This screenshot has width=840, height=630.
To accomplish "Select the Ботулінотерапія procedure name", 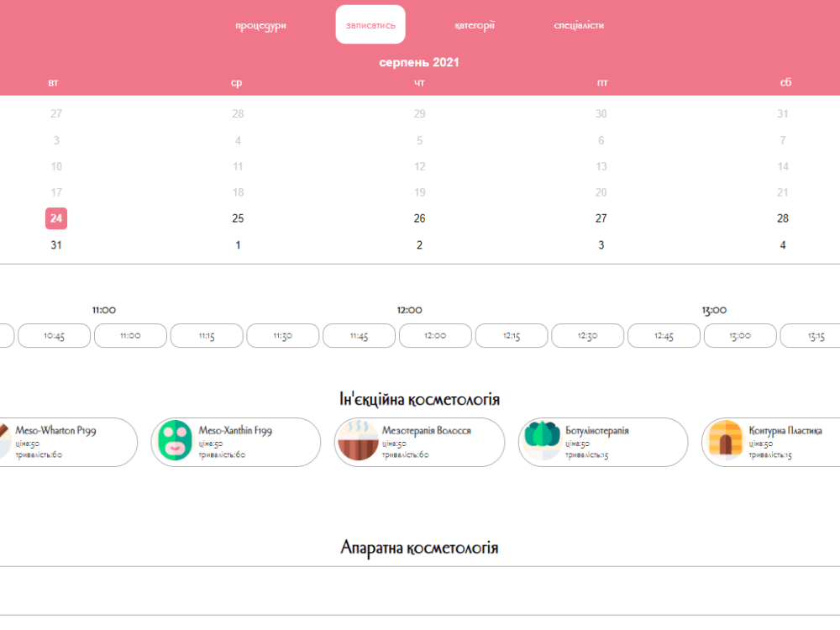I will (597, 431).
